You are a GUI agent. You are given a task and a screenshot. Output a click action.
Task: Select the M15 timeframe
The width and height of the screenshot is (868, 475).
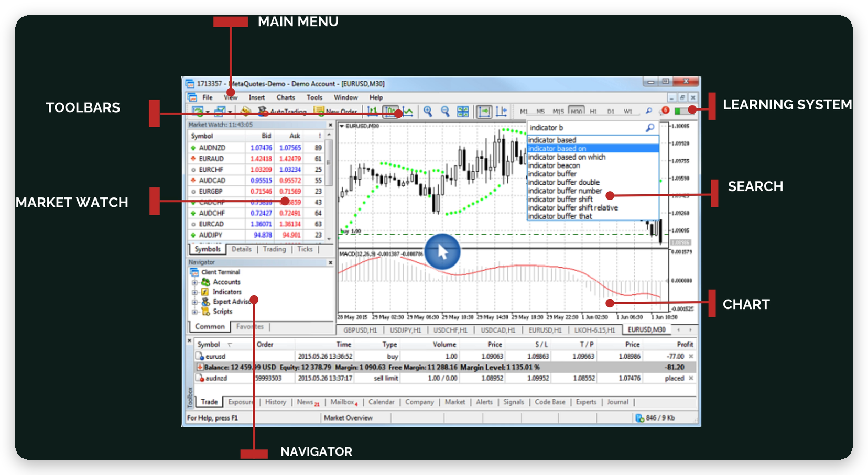pyautogui.click(x=558, y=112)
